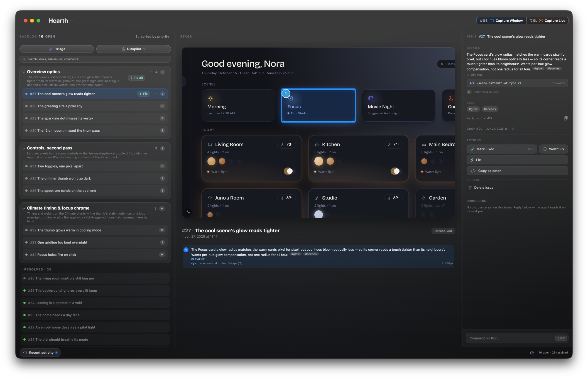Collapse Climate timing & focus chrome group
Screen dimensions: 588x379
tap(24, 208)
